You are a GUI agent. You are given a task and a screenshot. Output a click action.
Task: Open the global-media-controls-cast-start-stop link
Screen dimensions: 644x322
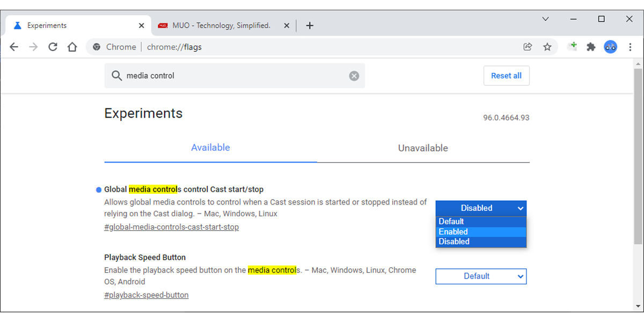[171, 227]
